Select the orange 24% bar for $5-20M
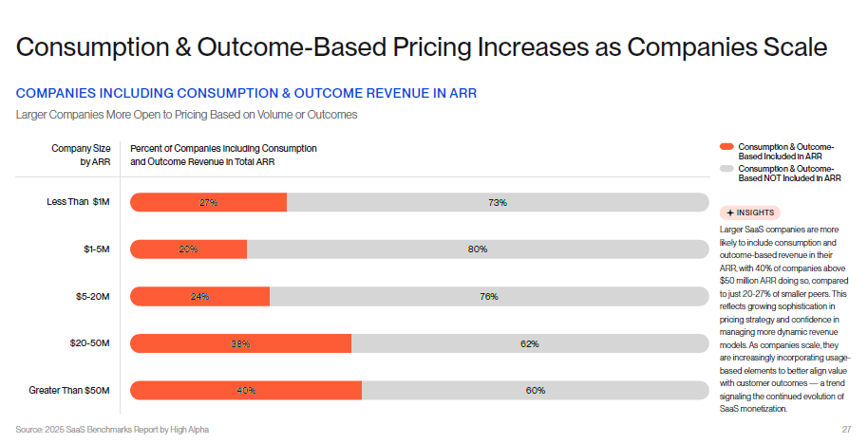868x443 pixels. pyautogui.click(x=199, y=297)
